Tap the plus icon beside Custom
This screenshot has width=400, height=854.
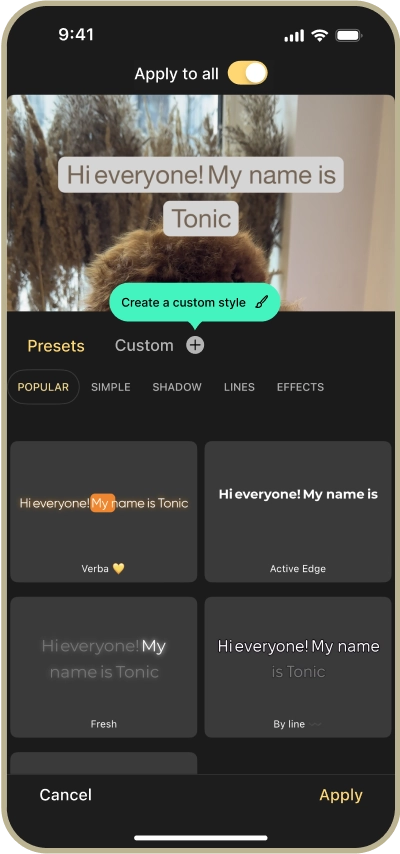195,345
